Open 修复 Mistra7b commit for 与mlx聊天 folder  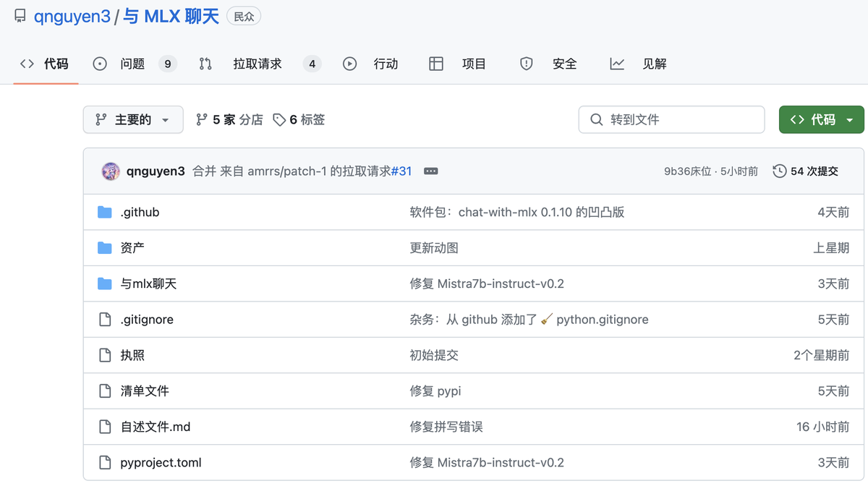tap(487, 283)
